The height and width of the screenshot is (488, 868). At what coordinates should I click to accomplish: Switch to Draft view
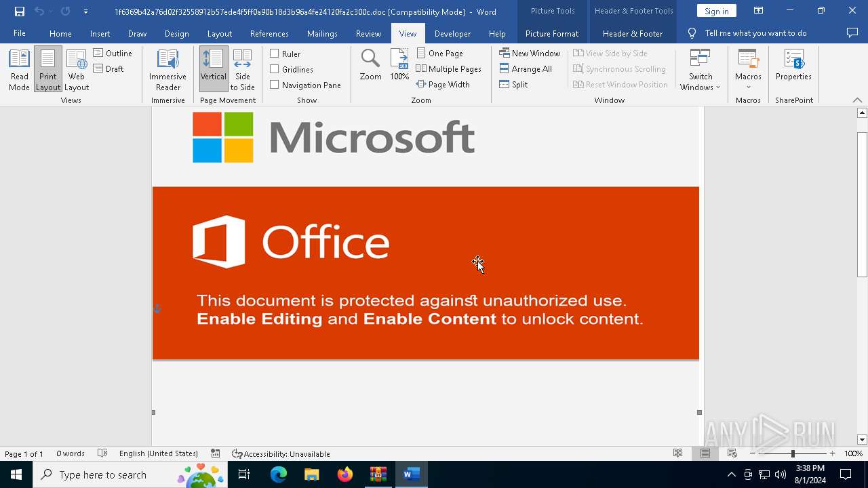point(108,68)
